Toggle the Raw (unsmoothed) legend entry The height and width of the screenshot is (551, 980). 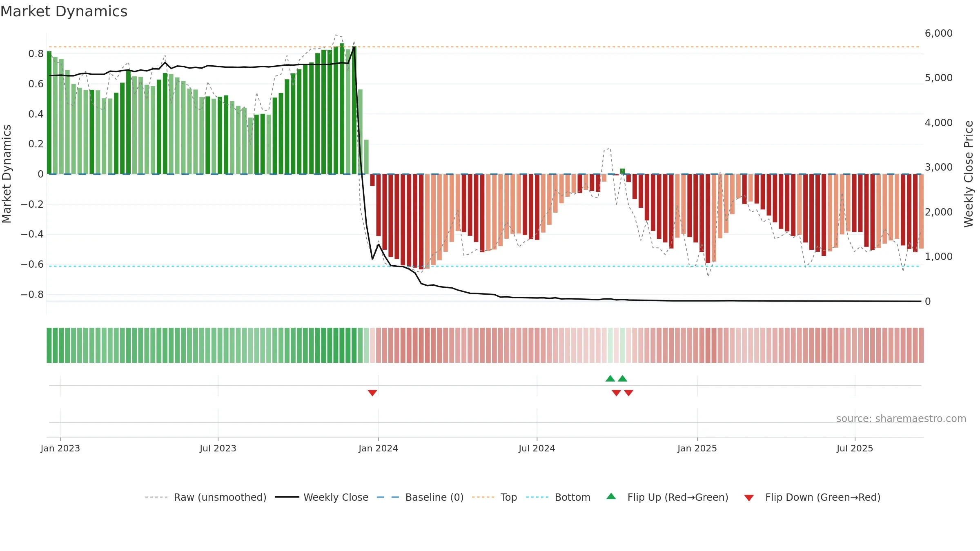pyautogui.click(x=206, y=497)
